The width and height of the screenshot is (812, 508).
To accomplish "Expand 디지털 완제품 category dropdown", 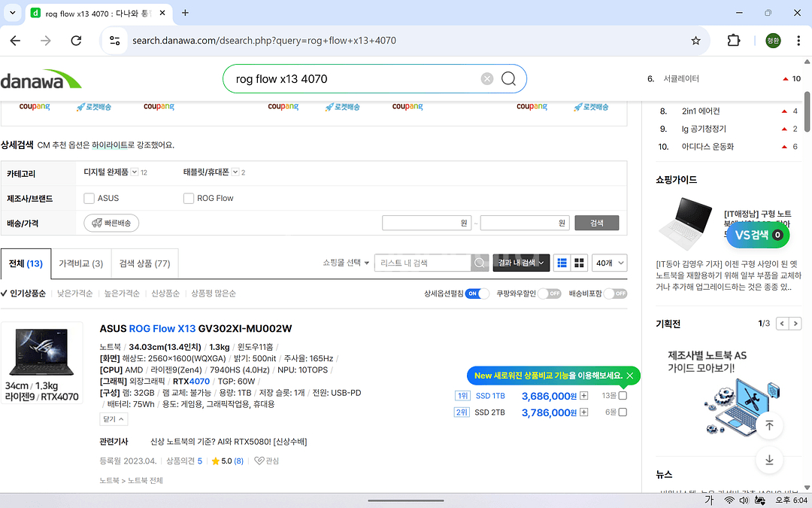I will click(134, 172).
